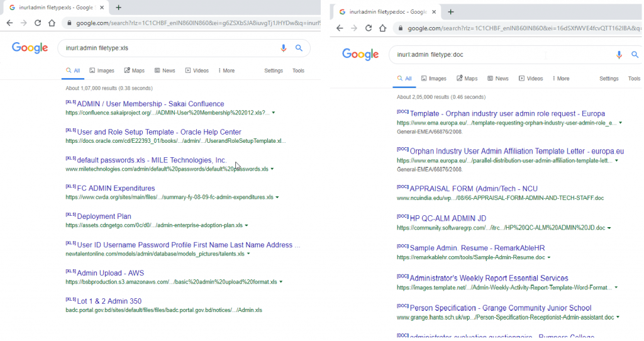Open Template - Orphan industry user admin result
The height and width of the screenshot is (341, 644).
coord(508,113)
